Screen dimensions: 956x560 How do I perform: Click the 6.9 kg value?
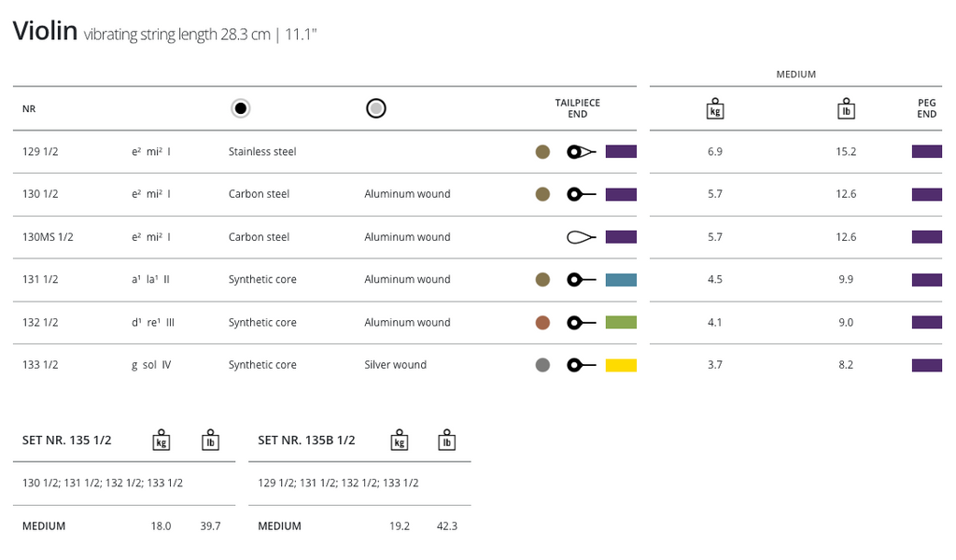tap(714, 152)
